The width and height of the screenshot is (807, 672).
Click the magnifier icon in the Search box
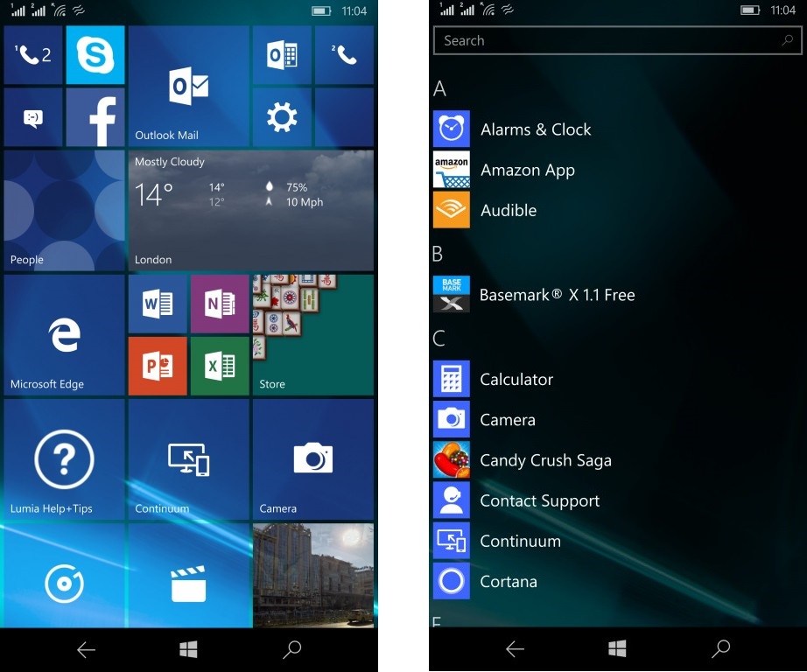coord(787,40)
